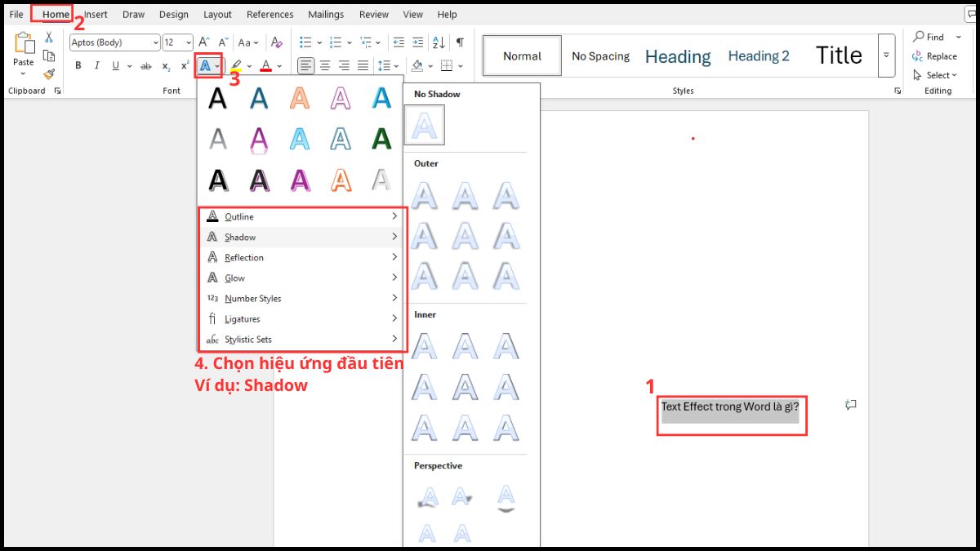The height and width of the screenshot is (551, 980).
Task: Select the No Shadow preset thumbnail
Action: point(425,125)
